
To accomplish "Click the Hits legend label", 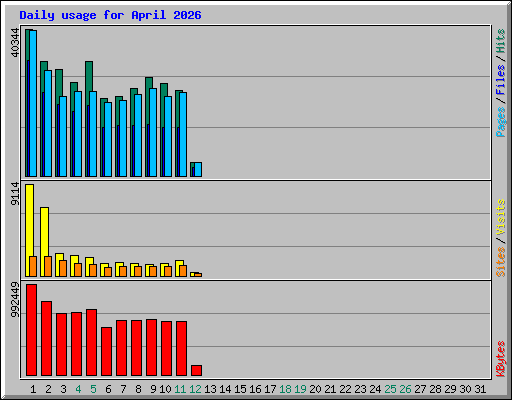I will [x=500, y=41].
